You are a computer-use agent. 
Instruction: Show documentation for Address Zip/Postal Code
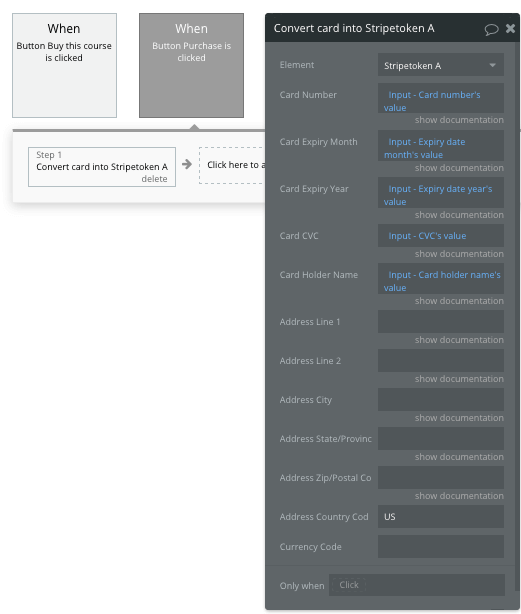(459, 496)
